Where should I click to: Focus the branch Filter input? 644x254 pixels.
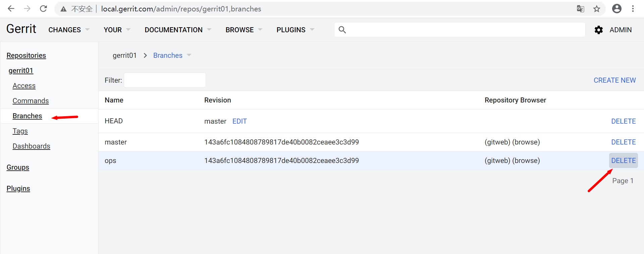tap(165, 80)
